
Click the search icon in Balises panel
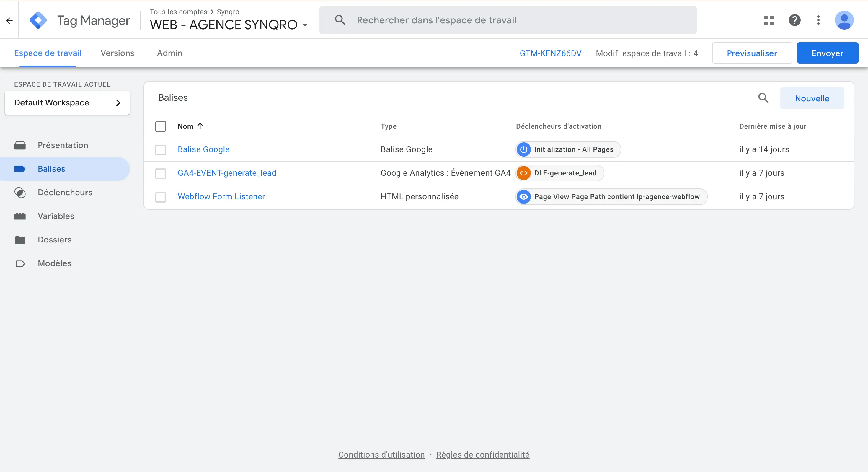coord(763,98)
